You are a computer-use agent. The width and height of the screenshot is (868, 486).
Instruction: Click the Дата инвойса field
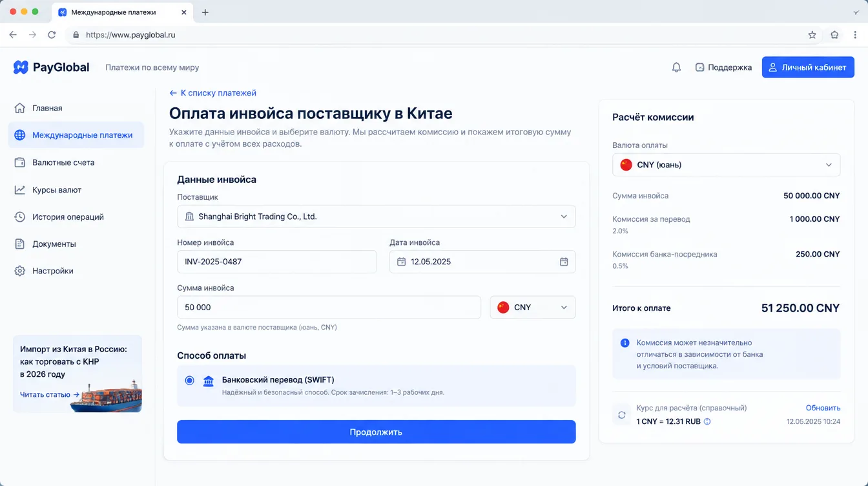tap(482, 262)
